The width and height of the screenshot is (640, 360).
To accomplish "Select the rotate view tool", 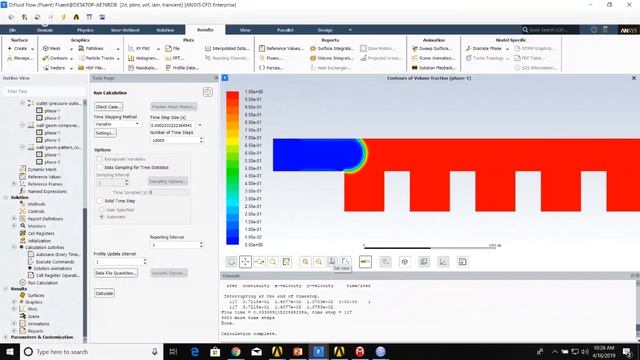I will (x=231, y=262).
